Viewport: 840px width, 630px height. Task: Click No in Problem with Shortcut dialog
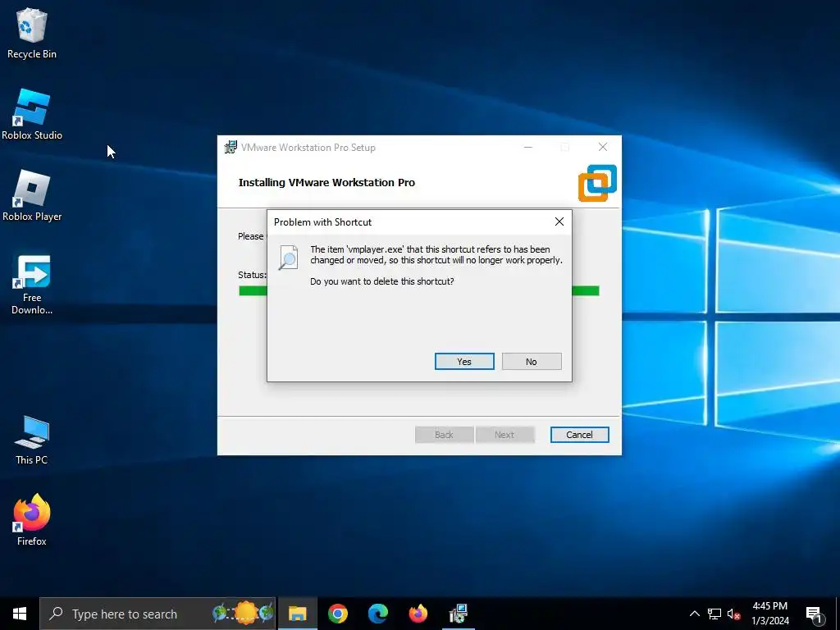click(x=532, y=362)
